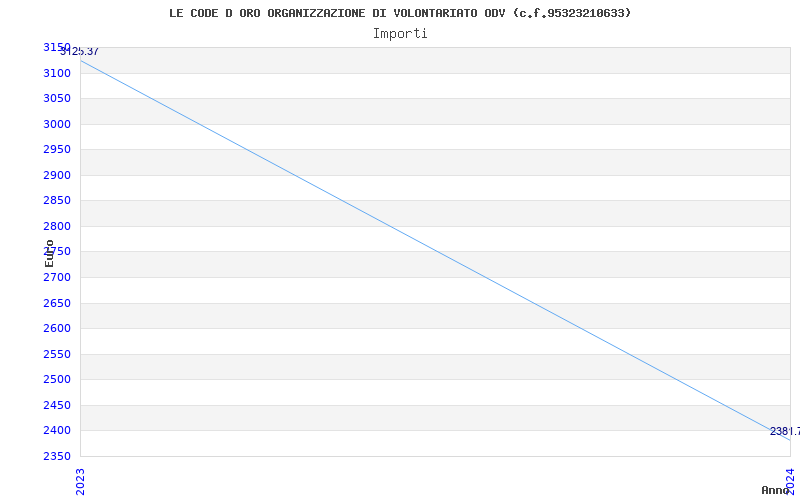Select the 3125.37 data point label
Viewport: 800px width, 500px height.
point(79,52)
